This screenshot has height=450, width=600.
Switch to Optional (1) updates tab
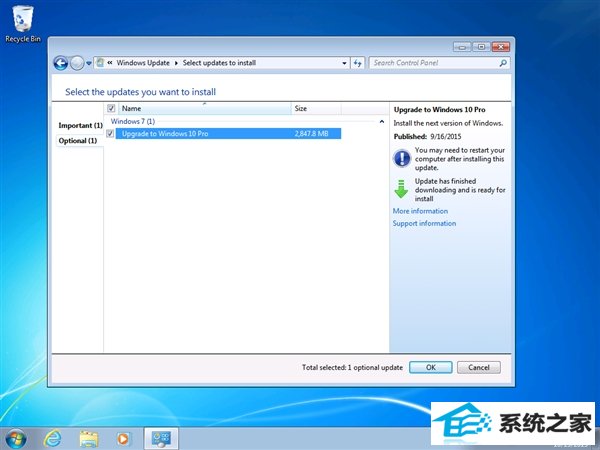point(78,141)
